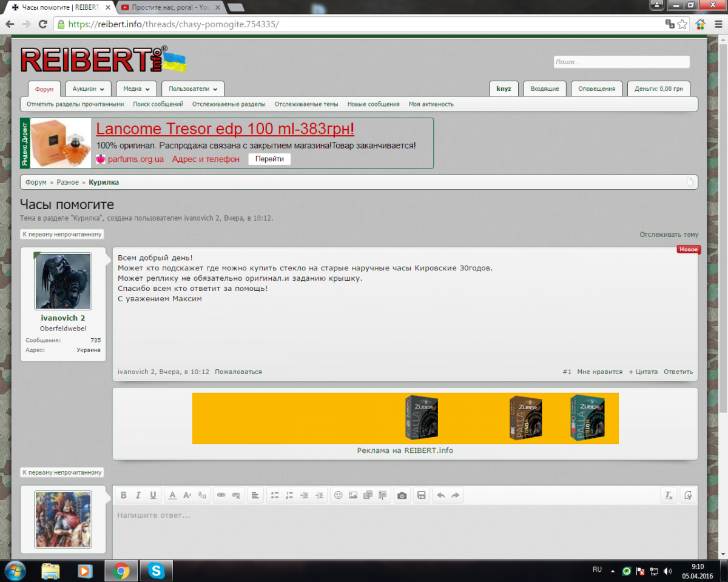Open the font family option
728x582 pixels.
pos(201,495)
